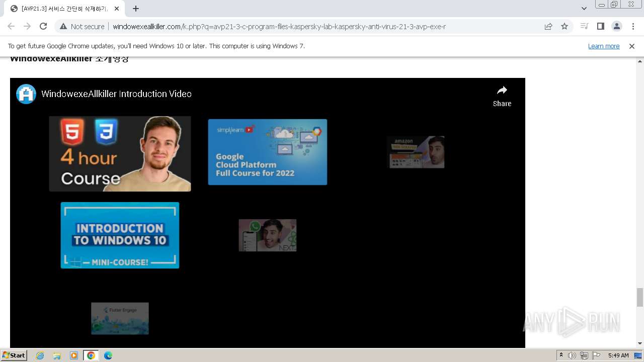644x362 pixels.
Task: Switch to Chrome taskbar button
Action: (x=91, y=355)
